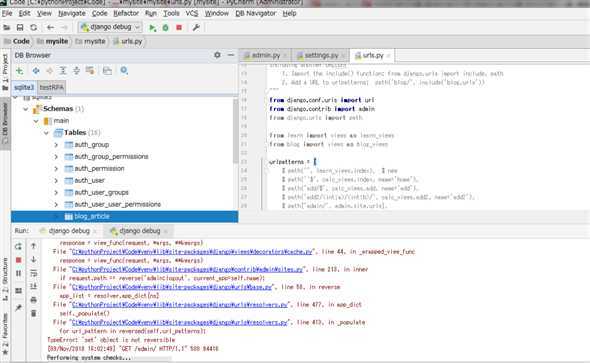
Task: Hide the DB Browser panel
Action: coord(231,55)
